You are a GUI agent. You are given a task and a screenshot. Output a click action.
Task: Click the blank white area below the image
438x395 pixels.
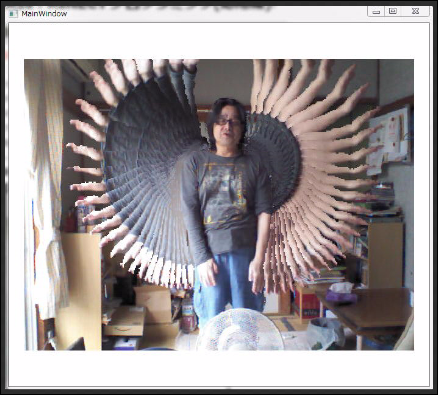coord(219,368)
